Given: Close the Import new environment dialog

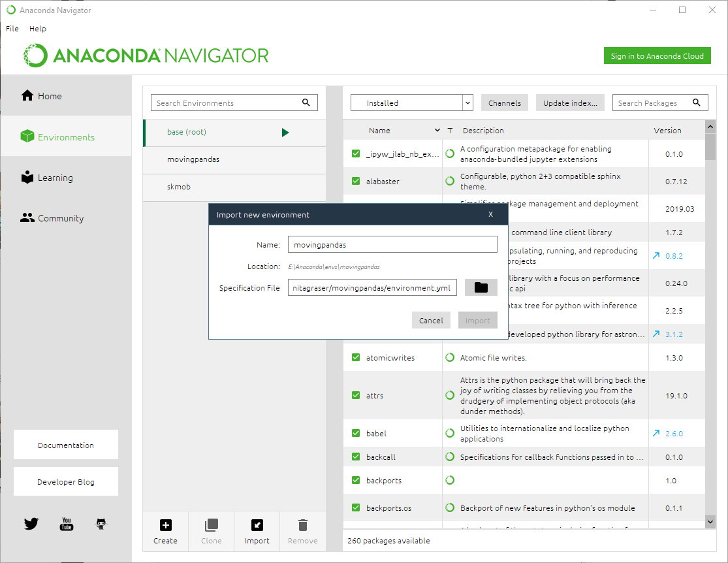Looking at the screenshot, I should point(491,214).
